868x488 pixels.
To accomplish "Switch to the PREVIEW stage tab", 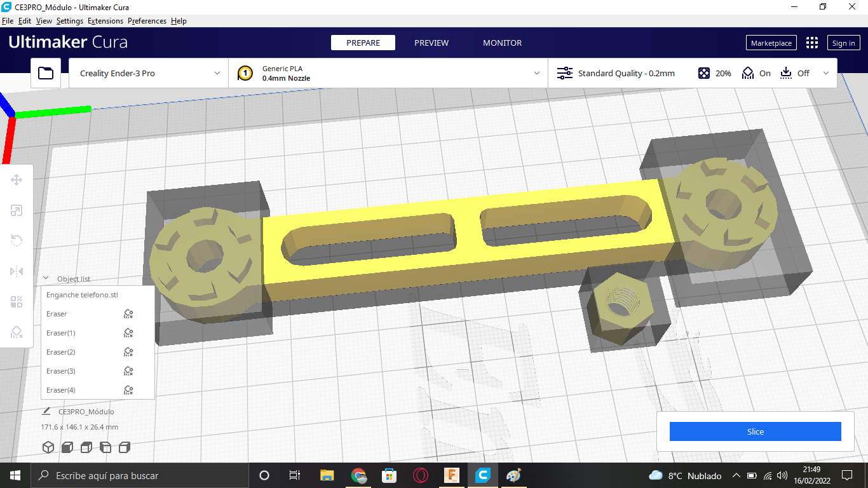I will point(431,43).
